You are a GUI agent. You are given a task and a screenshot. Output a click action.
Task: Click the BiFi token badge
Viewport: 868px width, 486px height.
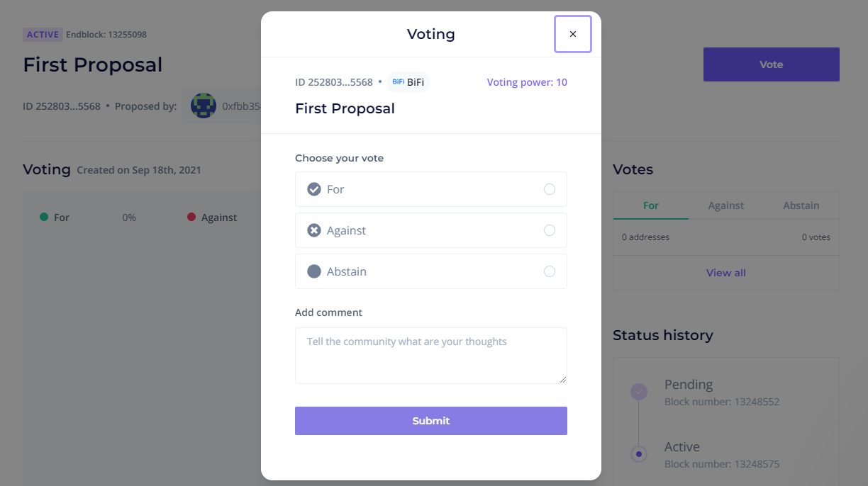[408, 82]
